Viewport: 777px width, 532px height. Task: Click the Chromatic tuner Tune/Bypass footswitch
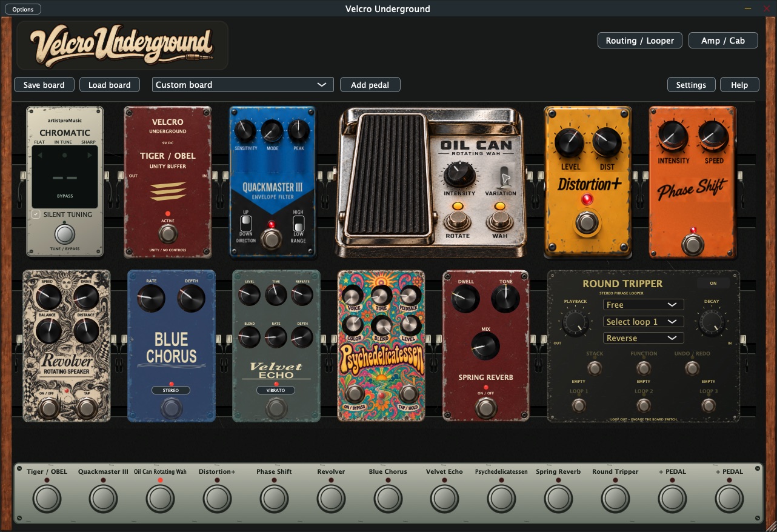(x=65, y=234)
